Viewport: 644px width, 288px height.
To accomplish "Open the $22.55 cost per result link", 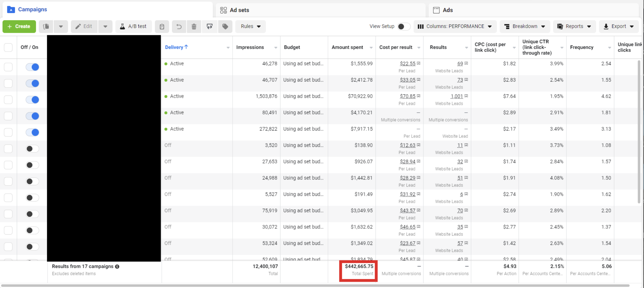I will click(x=408, y=64).
